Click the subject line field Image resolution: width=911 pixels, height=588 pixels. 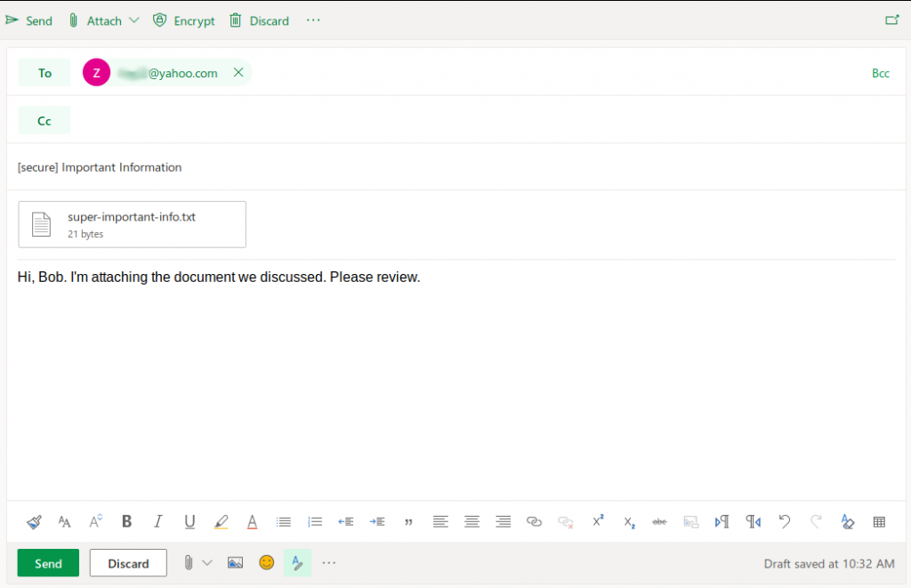click(456, 167)
